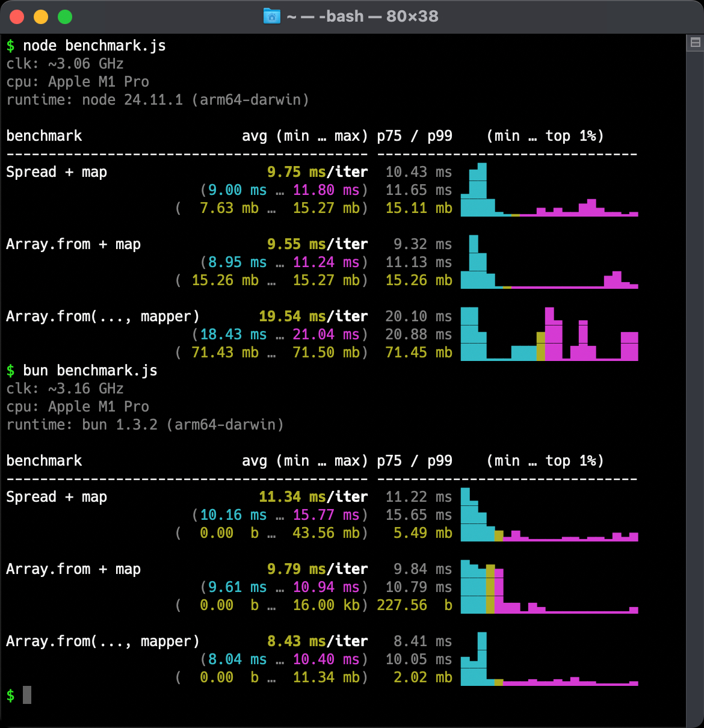This screenshot has height=728, width=704.
Task: Close the terminal with the red button
Action: (x=17, y=17)
